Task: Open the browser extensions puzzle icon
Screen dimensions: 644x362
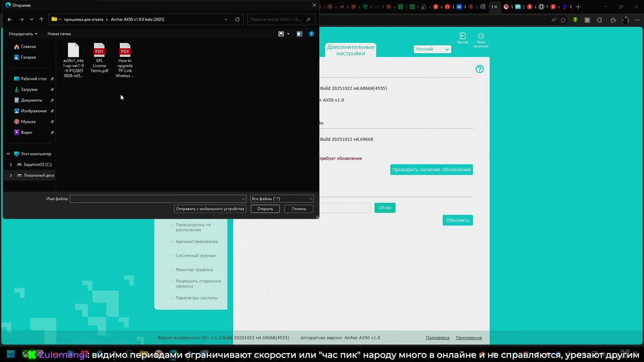Action: (599, 20)
